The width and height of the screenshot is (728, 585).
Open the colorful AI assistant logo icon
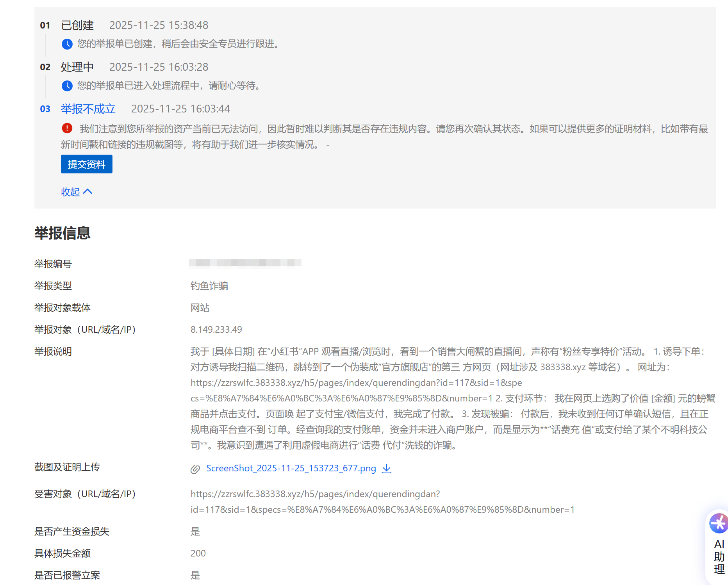click(719, 523)
